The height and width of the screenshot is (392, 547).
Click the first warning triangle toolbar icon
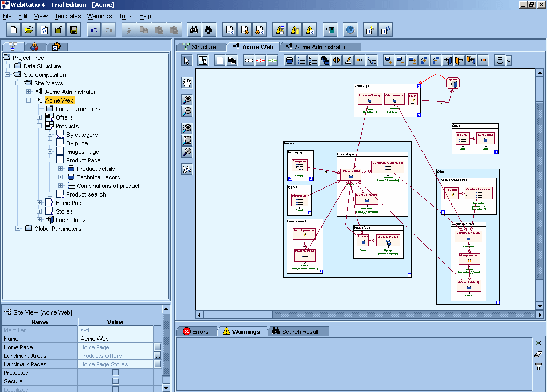coord(280,30)
